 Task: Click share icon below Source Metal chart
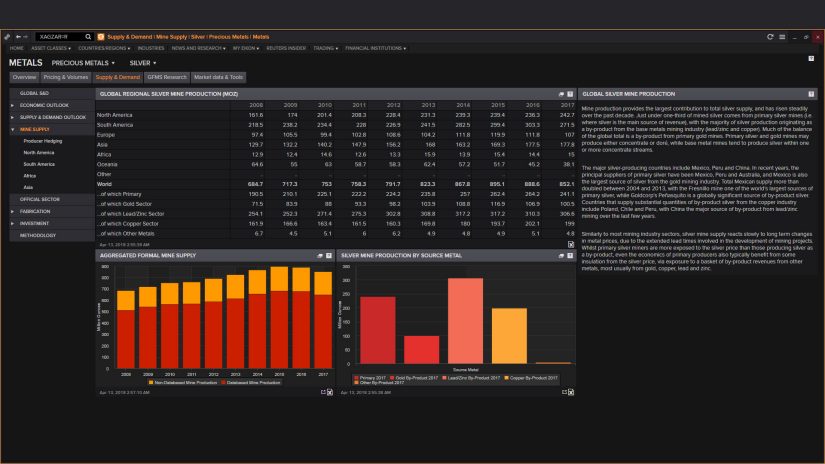pyautogui.click(x=564, y=392)
